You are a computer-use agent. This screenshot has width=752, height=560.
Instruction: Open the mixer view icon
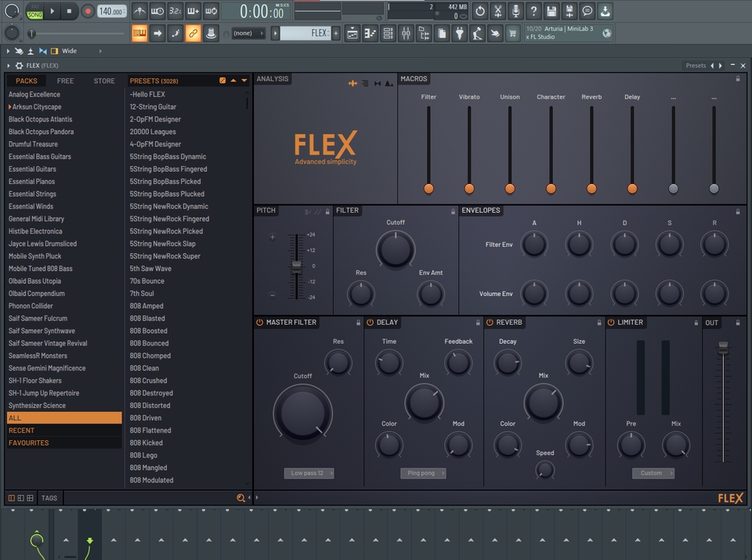coord(406,33)
